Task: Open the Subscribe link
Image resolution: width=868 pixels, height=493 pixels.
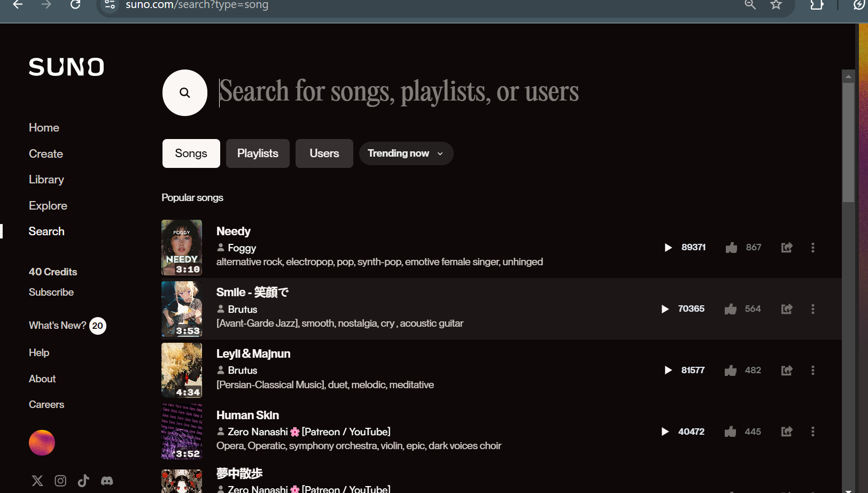Action: (x=51, y=292)
